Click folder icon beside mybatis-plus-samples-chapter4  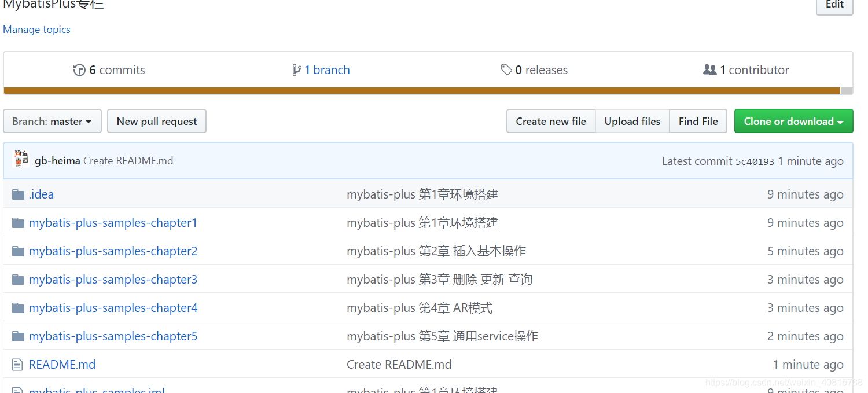tap(19, 308)
